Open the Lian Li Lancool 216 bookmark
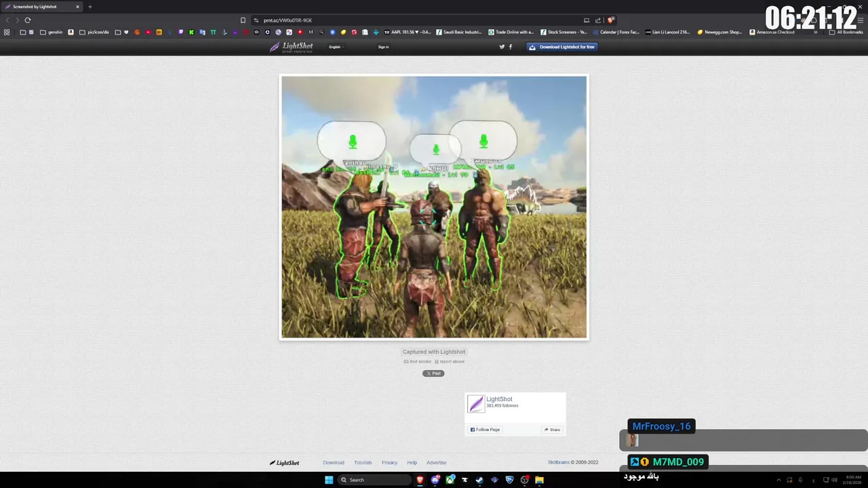The image size is (868, 488). click(x=668, y=32)
